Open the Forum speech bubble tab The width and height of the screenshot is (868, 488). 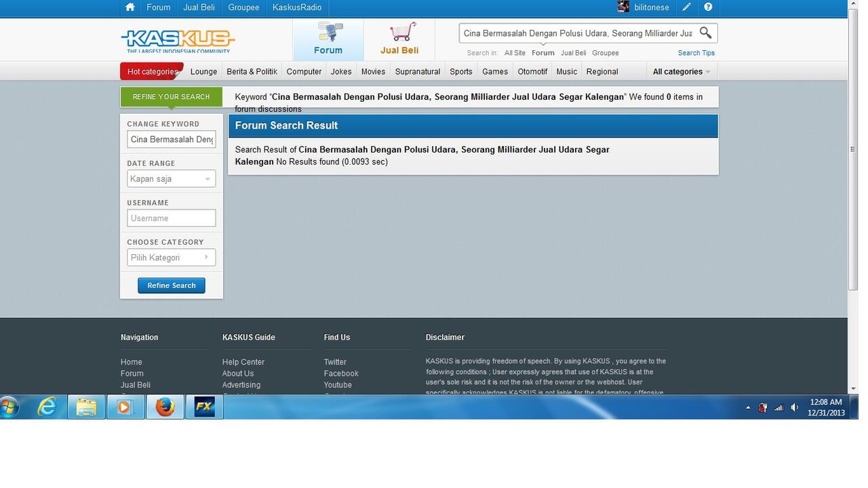(x=328, y=39)
